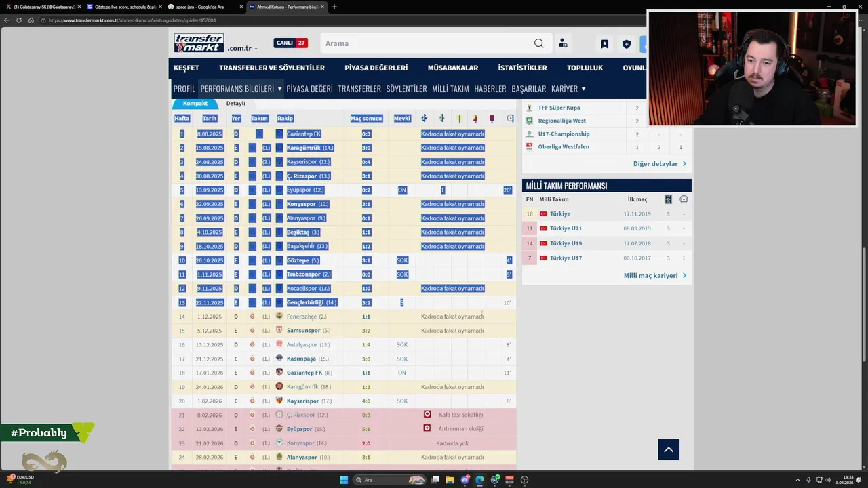Open the Windows Start menu
The height and width of the screenshot is (488, 868).
pyautogui.click(x=344, y=480)
